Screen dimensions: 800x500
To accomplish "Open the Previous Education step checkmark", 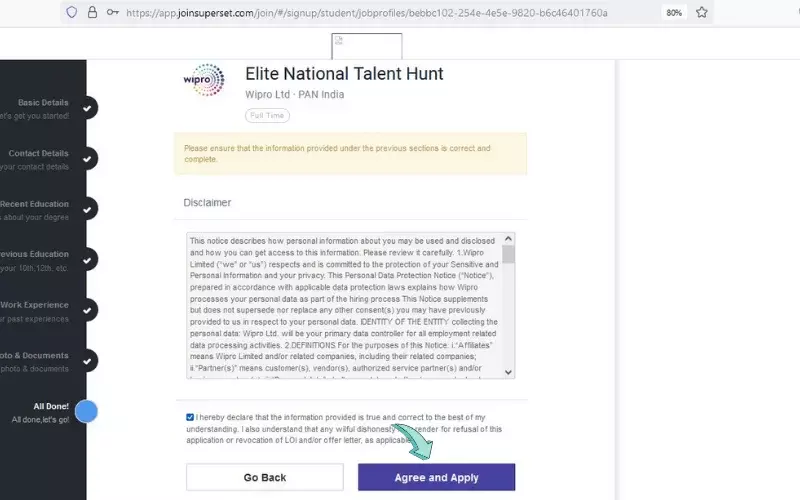I will tap(87, 260).
